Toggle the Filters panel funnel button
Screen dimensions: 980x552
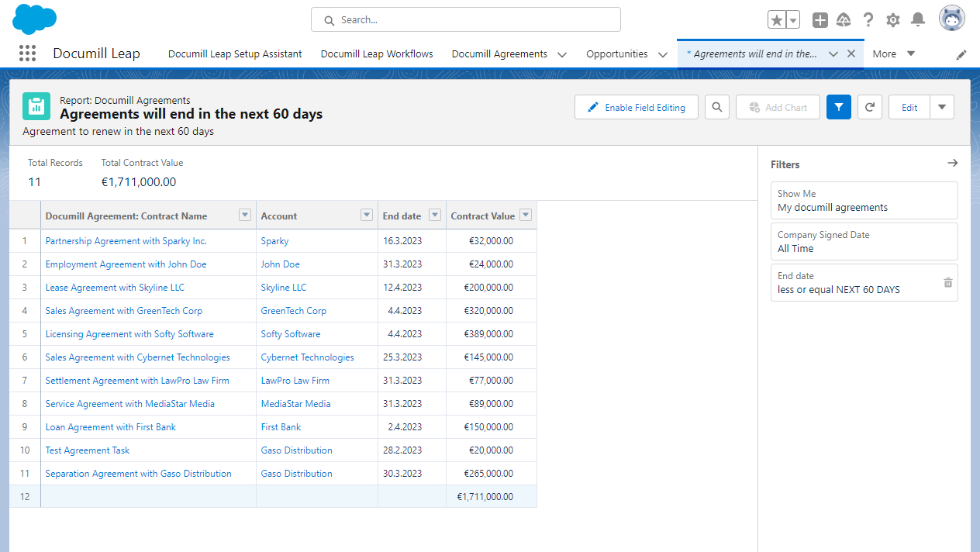(x=839, y=107)
